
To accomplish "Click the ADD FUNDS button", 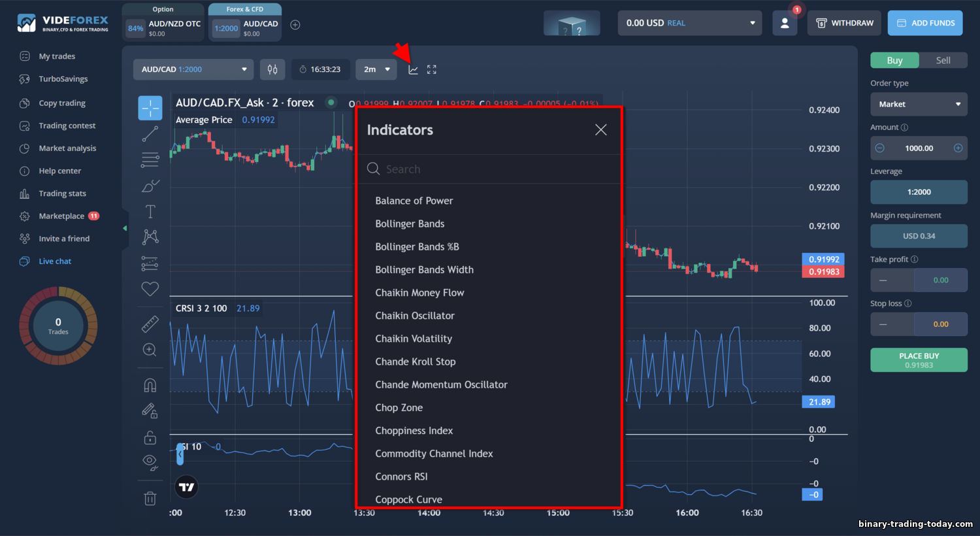I will click(x=925, y=23).
